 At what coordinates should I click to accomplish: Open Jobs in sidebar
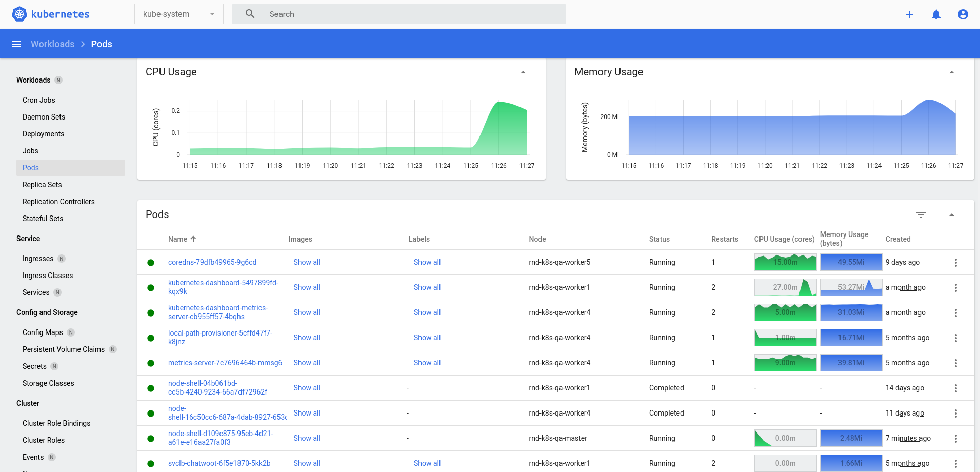30,151
